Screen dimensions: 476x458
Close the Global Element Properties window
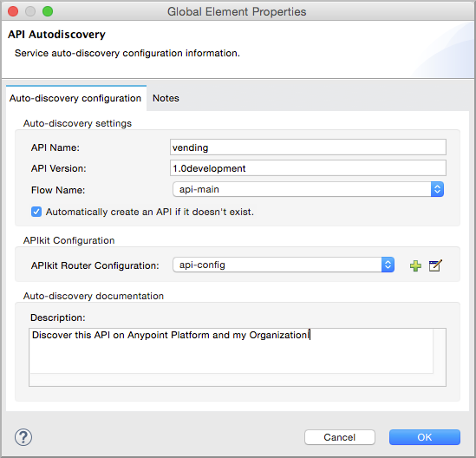click(x=13, y=11)
